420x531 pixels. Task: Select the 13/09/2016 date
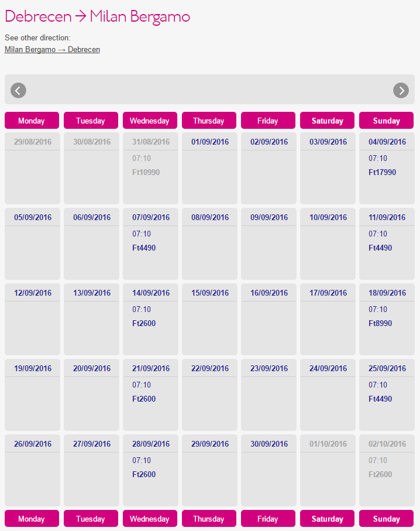[x=92, y=293]
